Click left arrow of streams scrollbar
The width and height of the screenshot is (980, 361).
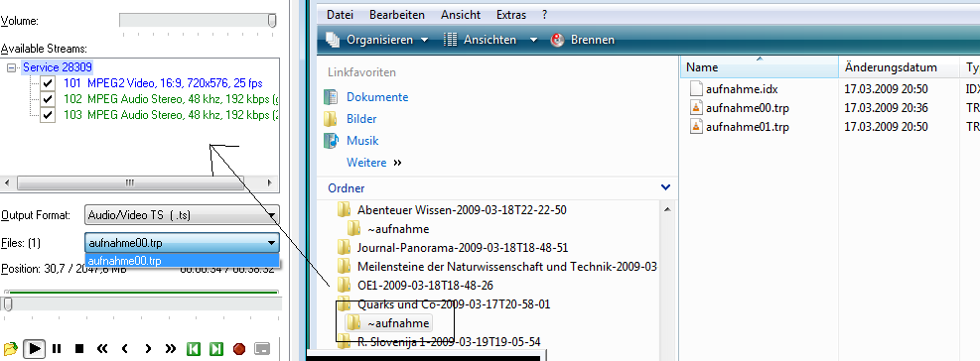[x=7, y=183]
